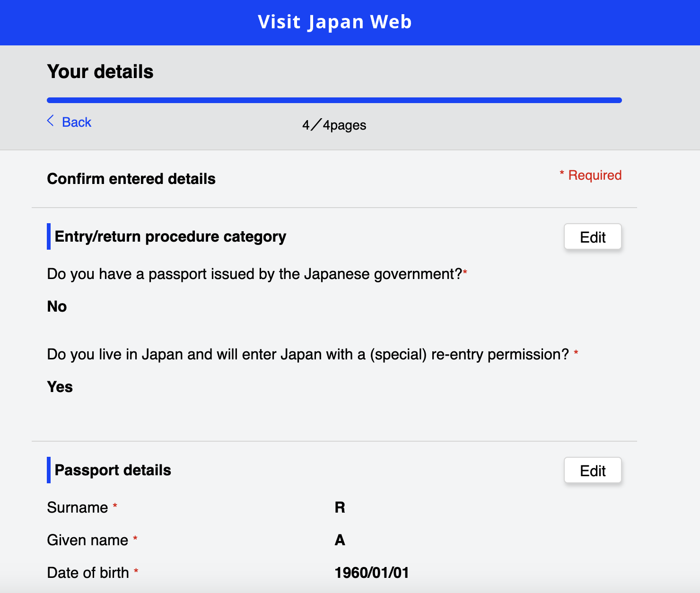Click the blue progress bar

point(334,100)
